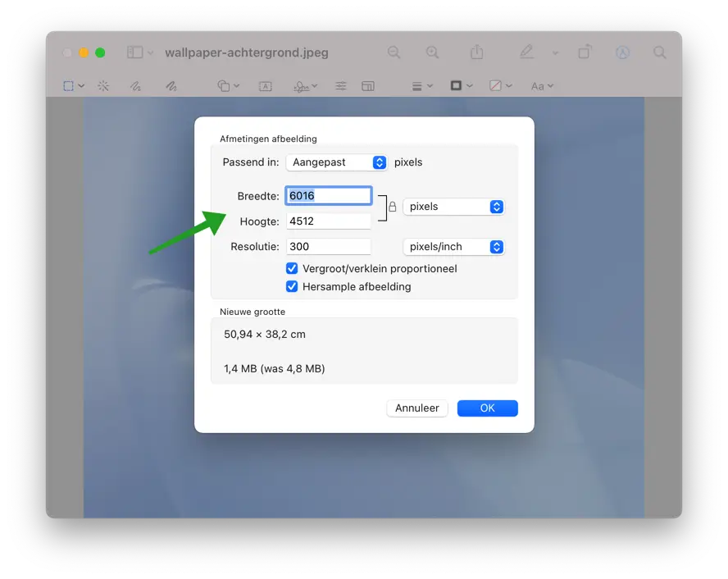Click the '1,4 MB (was 4,8 MB)' text
The image size is (728, 579).
point(275,369)
